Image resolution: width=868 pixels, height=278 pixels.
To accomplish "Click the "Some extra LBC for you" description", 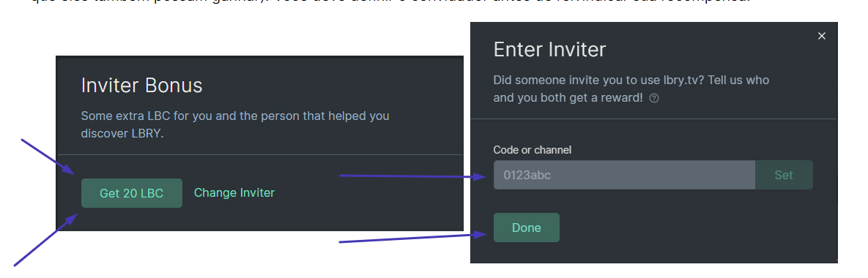I will click(234, 125).
